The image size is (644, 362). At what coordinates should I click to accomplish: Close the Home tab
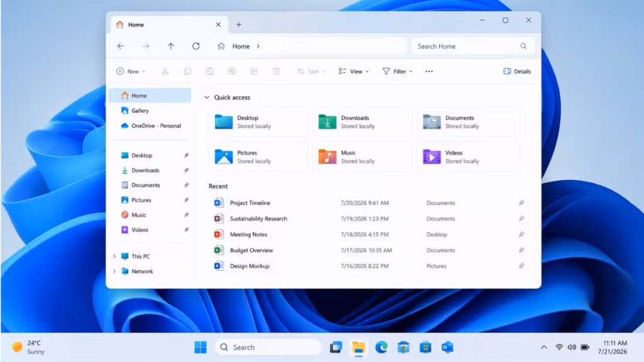tap(218, 25)
